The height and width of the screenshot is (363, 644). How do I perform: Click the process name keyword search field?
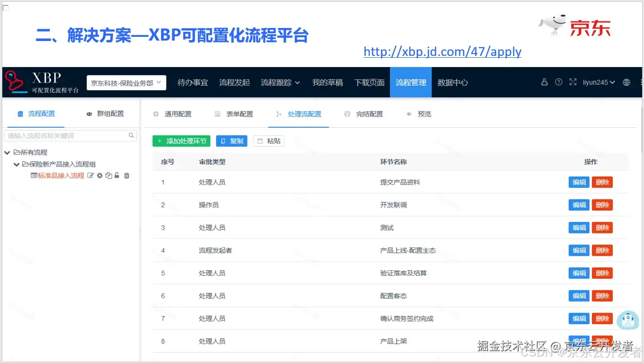click(70, 136)
